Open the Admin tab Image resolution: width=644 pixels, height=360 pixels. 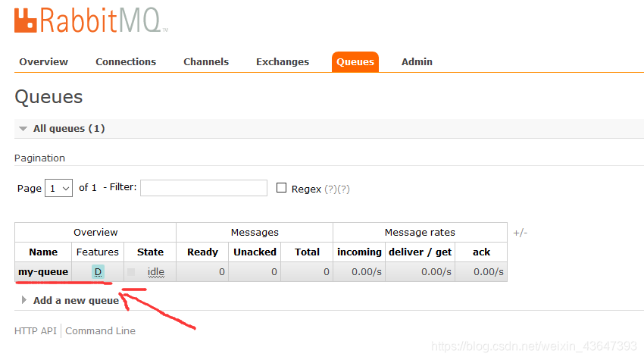point(417,61)
